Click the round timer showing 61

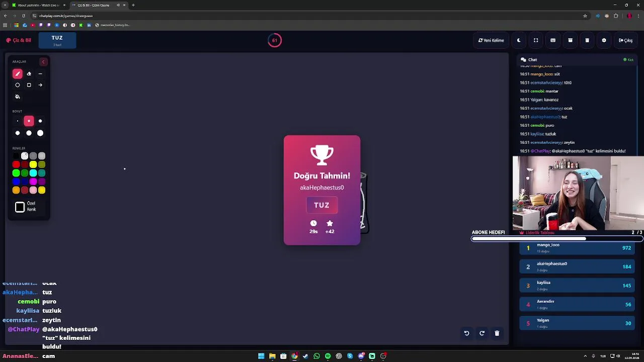pos(275,40)
